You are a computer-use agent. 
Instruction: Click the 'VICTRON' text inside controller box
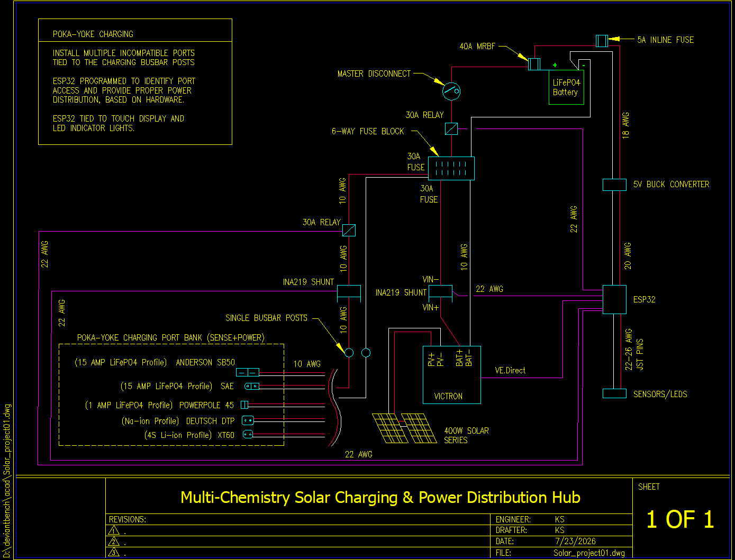(x=448, y=396)
